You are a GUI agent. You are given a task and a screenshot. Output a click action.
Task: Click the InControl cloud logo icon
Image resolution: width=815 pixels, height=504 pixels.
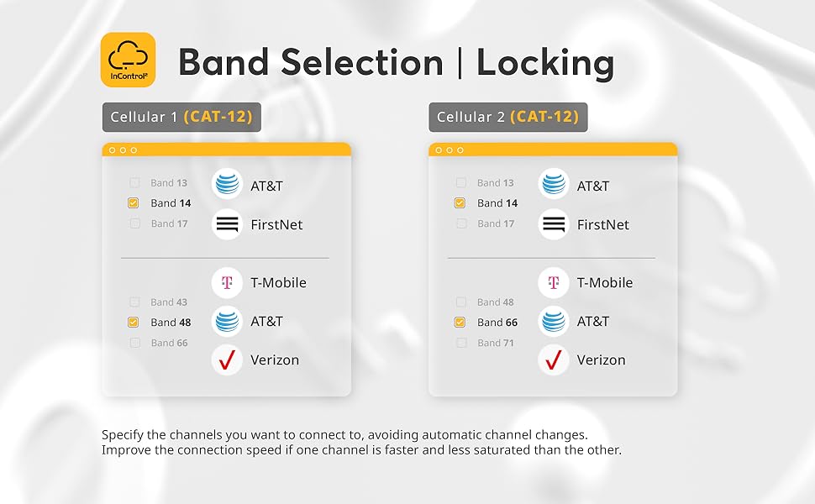[128, 60]
